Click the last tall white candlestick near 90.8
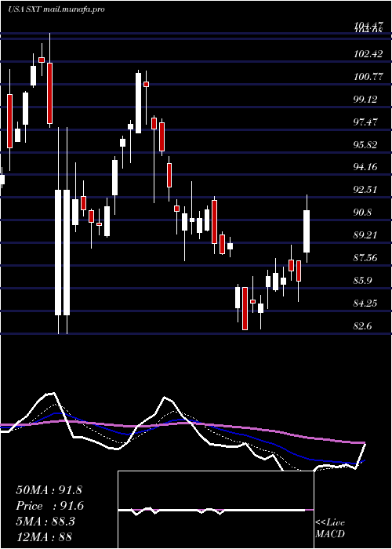The image size is (392, 549). pyautogui.click(x=307, y=231)
